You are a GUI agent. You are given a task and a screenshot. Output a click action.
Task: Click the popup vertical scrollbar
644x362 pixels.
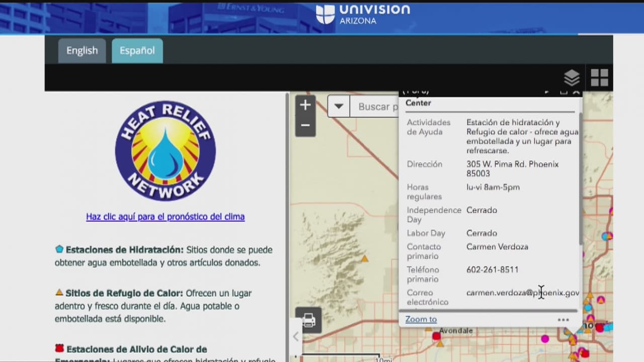point(580,176)
